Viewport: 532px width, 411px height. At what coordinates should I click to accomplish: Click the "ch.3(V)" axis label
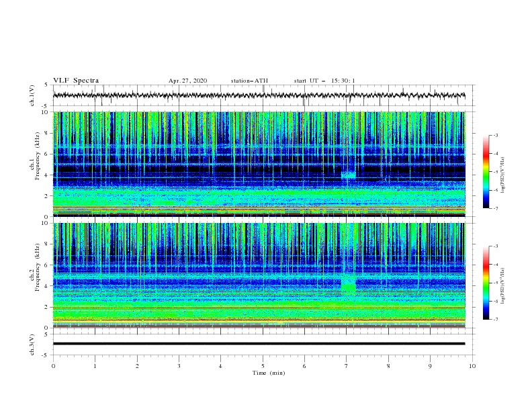(x=32, y=345)
